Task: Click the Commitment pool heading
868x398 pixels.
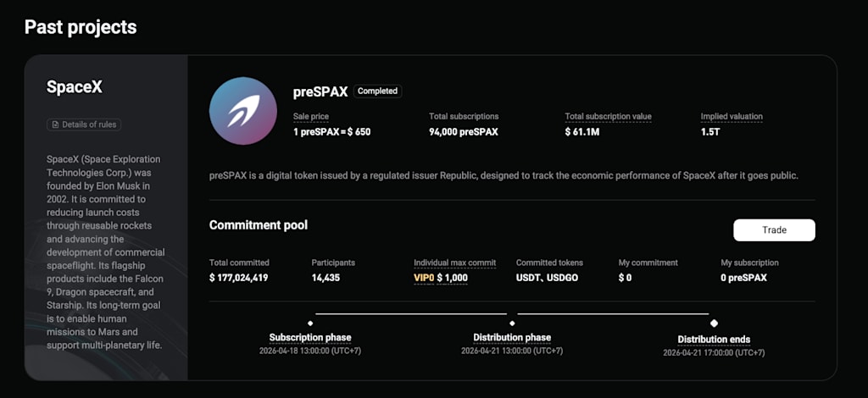Action: coord(259,225)
